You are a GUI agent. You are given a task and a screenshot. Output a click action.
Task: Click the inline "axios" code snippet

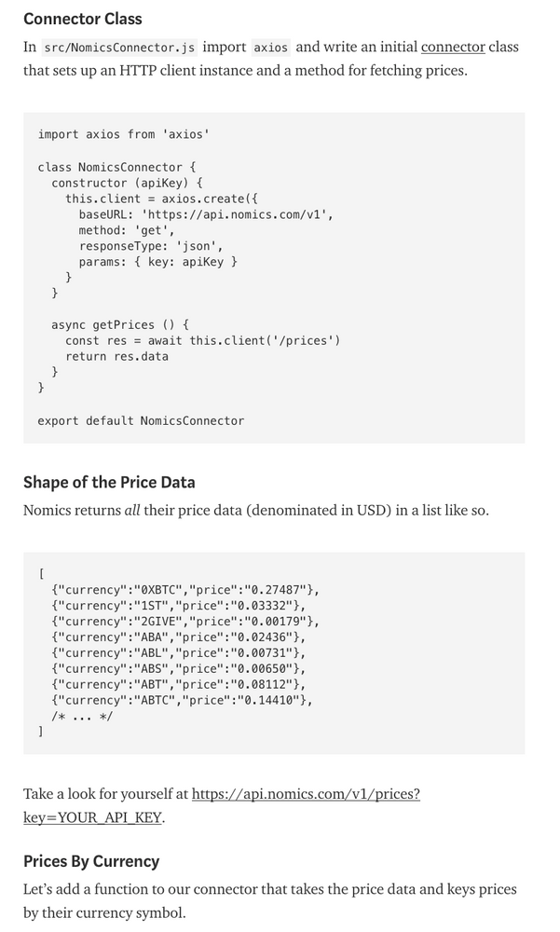click(x=271, y=48)
